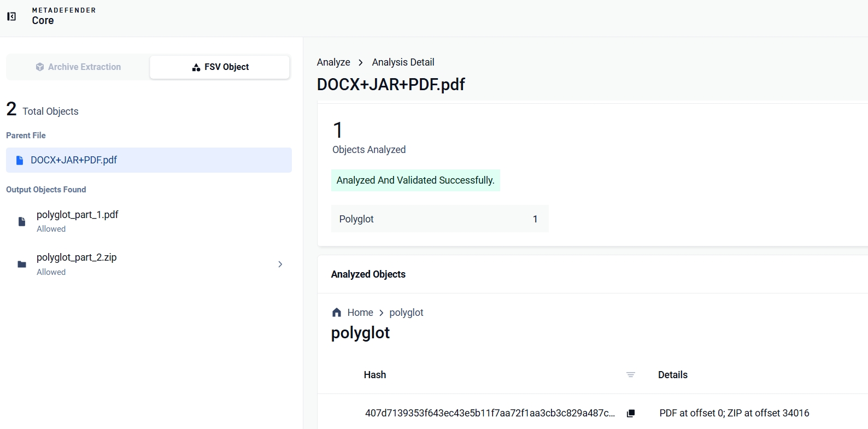
Task: Open the Home breadcrumb link
Action: click(x=360, y=313)
